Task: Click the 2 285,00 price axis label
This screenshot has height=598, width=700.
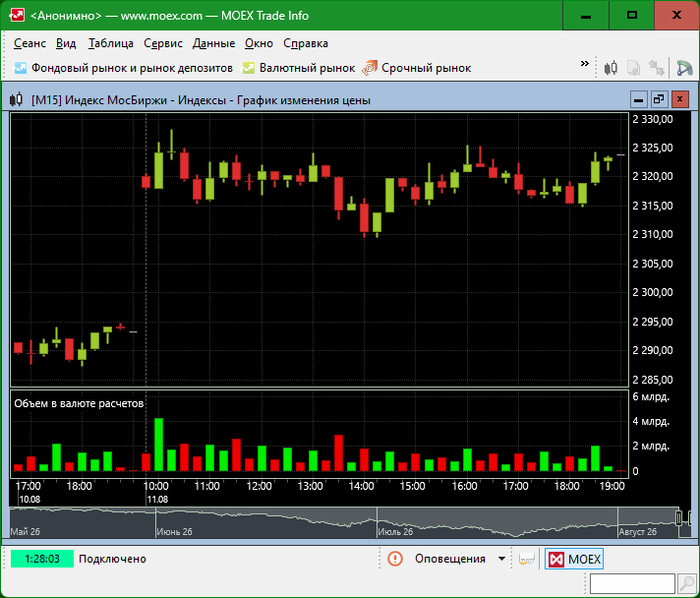Action: pos(653,380)
